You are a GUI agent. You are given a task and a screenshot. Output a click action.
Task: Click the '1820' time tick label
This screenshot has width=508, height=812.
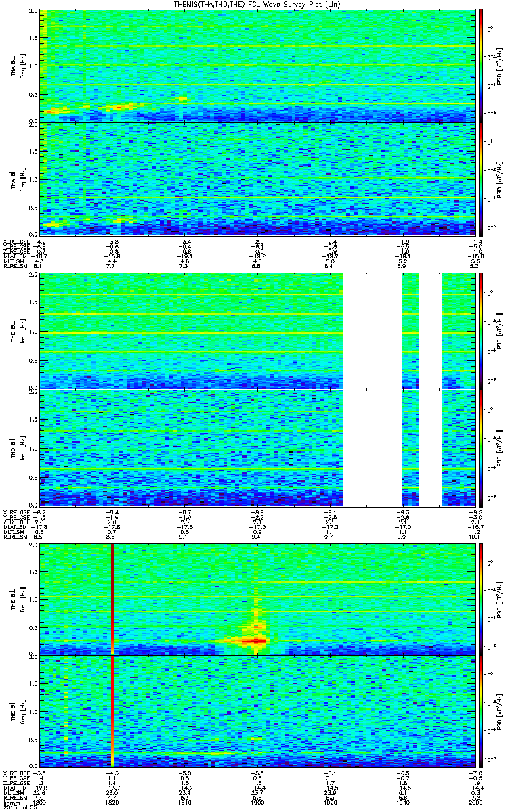112,803
